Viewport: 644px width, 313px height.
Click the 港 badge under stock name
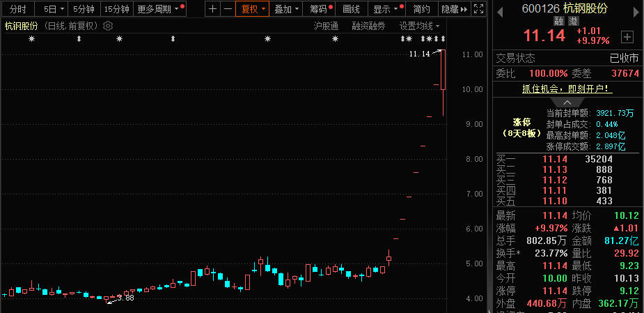(573, 21)
